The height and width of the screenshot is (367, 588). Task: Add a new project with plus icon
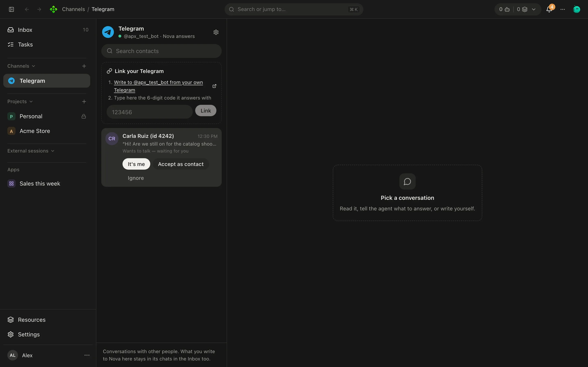tap(84, 102)
